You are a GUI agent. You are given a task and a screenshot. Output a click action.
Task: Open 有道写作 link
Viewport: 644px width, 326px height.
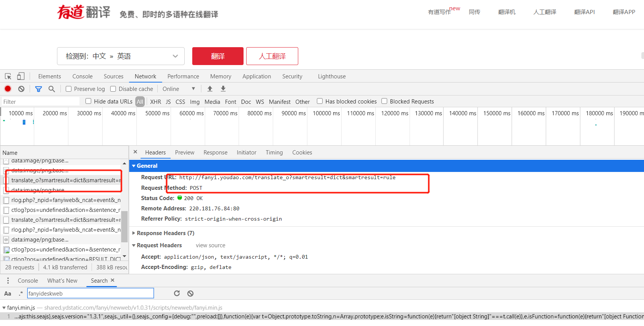click(x=440, y=12)
